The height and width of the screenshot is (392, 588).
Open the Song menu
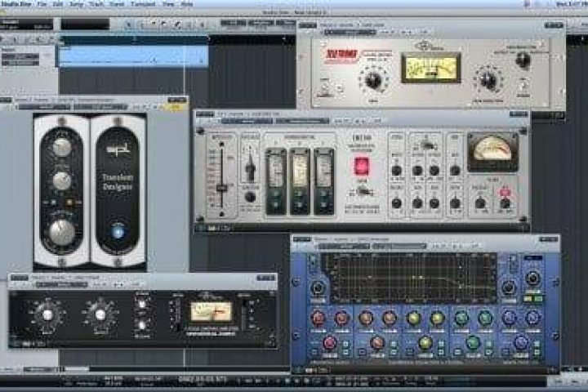coord(77,4)
